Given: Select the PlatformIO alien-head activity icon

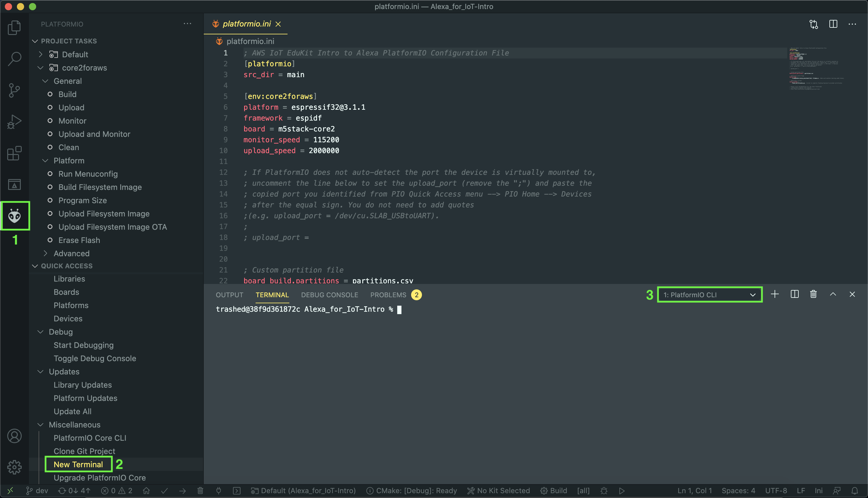Looking at the screenshot, I should [x=15, y=216].
